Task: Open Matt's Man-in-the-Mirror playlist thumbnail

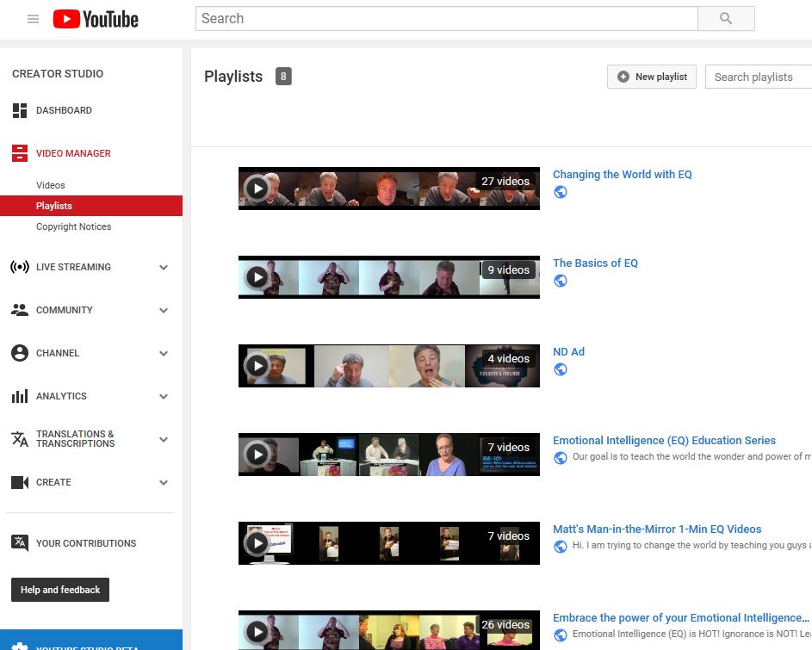Action: (388, 543)
